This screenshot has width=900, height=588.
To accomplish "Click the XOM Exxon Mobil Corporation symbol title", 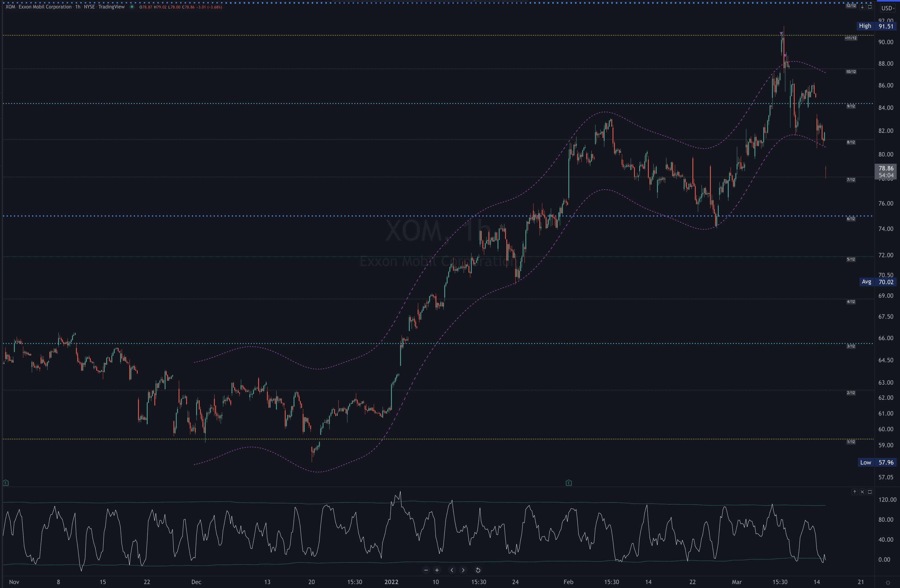I will click(38, 7).
